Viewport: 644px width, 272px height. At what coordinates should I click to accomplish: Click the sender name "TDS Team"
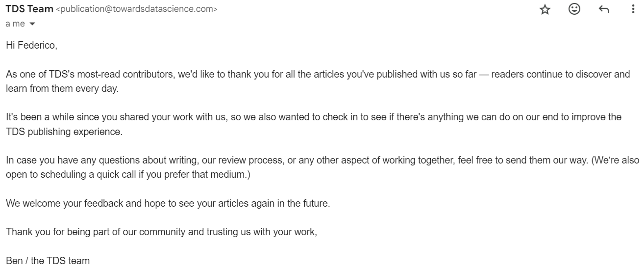pos(29,9)
